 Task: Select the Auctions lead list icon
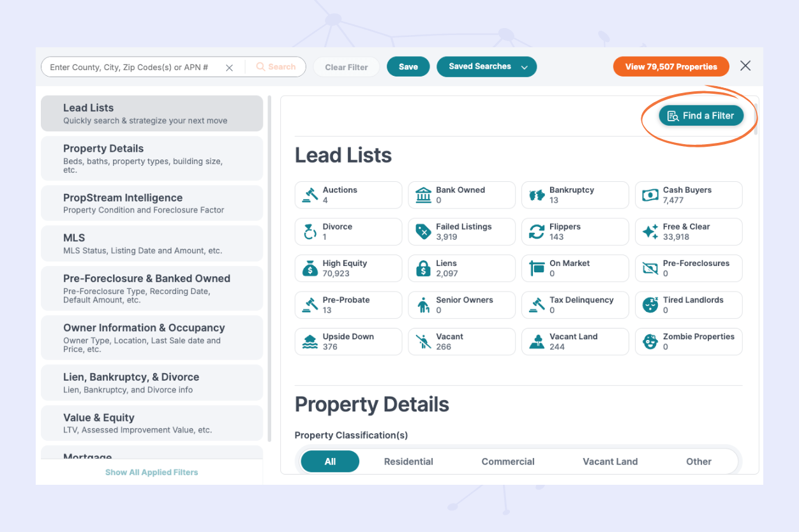click(310, 195)
